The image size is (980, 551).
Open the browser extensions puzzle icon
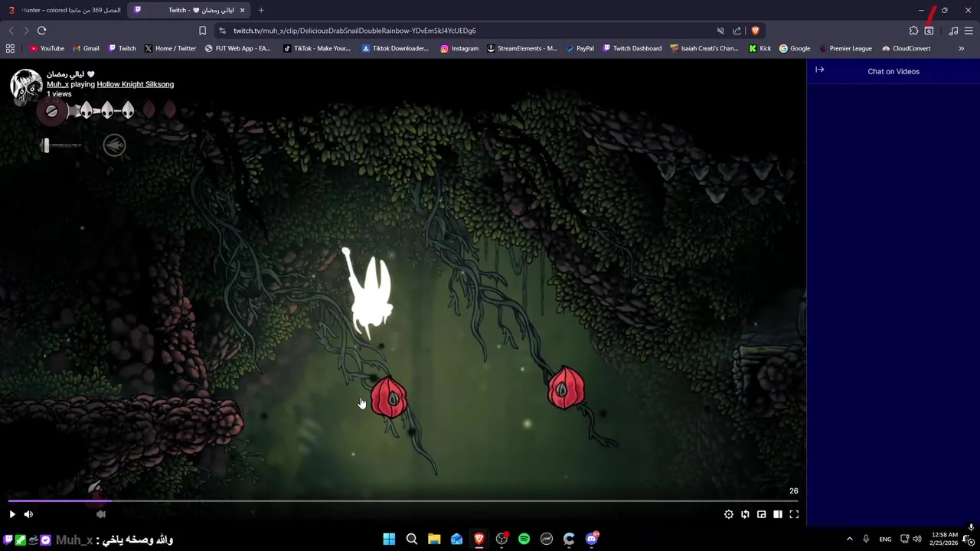coord(913,31)
